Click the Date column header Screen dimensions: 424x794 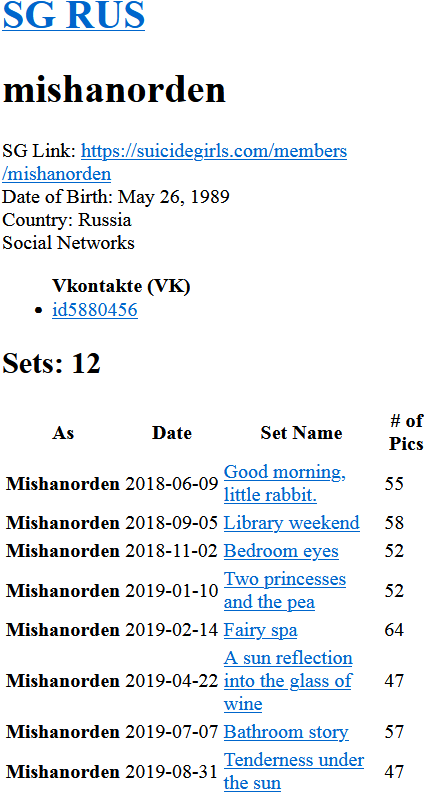pos(172,433)
